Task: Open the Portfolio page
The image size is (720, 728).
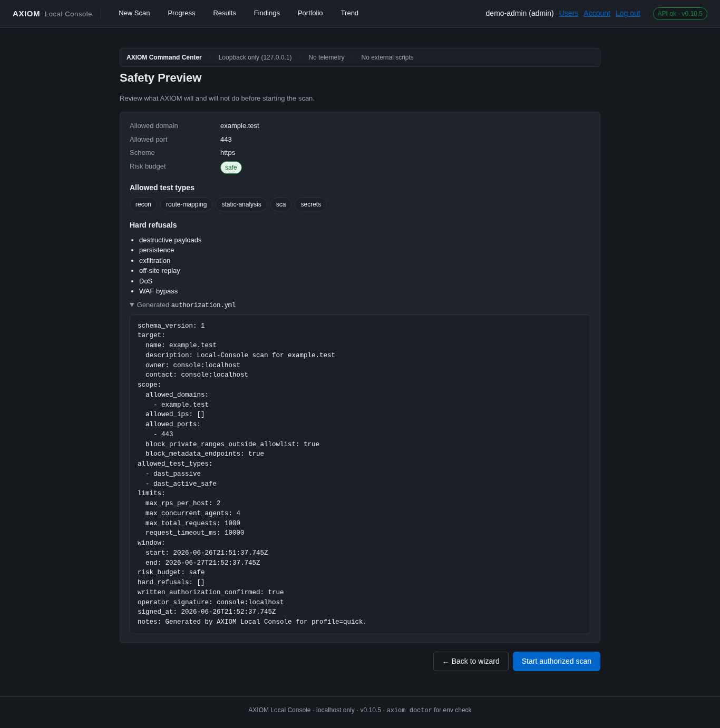Action: pyautogui.click(x=310, y=13)
